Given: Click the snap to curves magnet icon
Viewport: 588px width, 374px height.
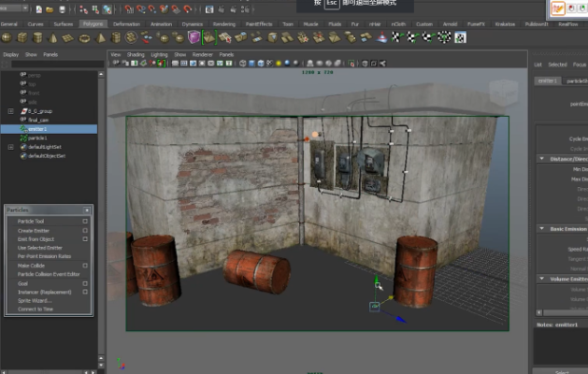Looking at the screenshot, I should pos(140,9).
